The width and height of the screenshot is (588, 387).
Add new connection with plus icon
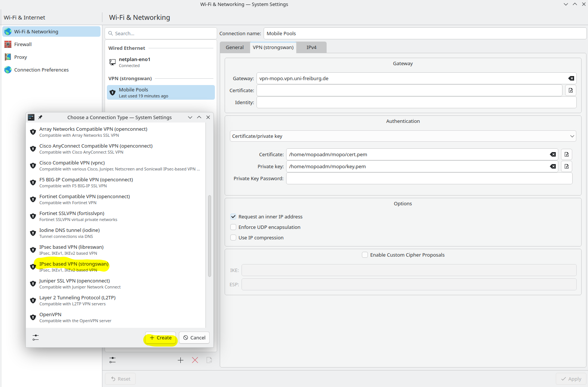(180, 360)
